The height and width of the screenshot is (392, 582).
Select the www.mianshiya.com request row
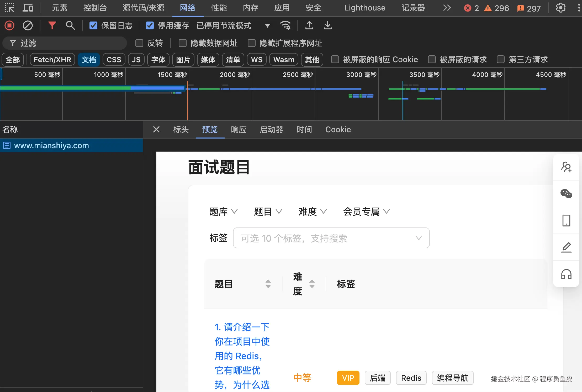[x=51, y=145]
